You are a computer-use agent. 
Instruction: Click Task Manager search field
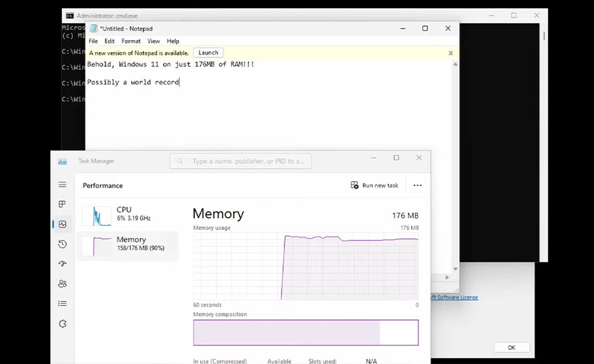point(240,161)
